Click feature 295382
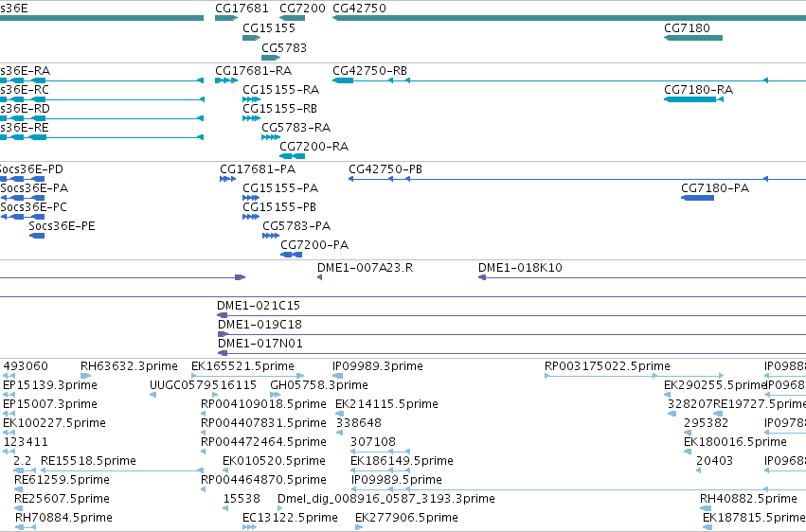Screen dimensions: 806x532 pyautogui.click(x=707, y=424)
